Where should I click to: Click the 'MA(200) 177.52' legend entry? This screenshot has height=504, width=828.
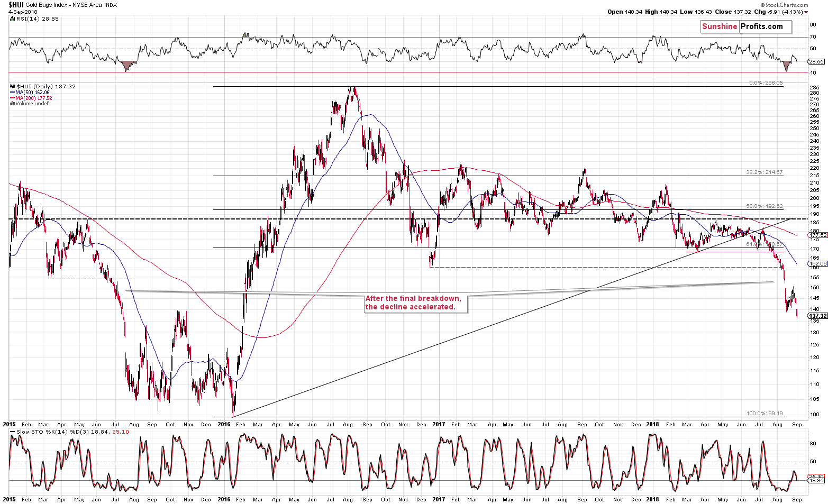[33, 98]
